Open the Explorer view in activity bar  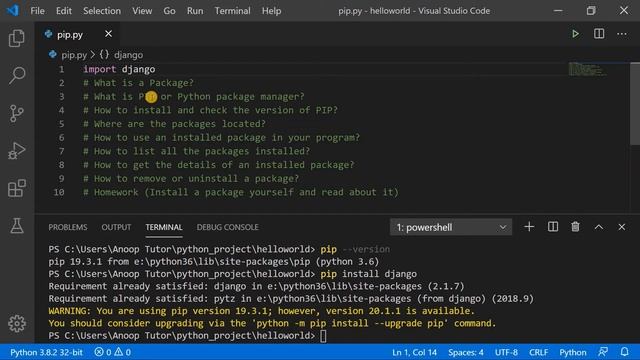pos(17,38)
